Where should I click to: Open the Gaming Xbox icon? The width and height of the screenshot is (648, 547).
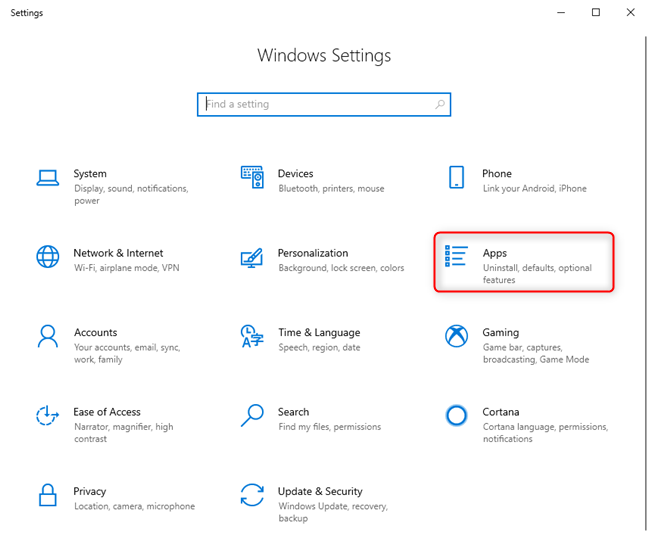(456, 336)
